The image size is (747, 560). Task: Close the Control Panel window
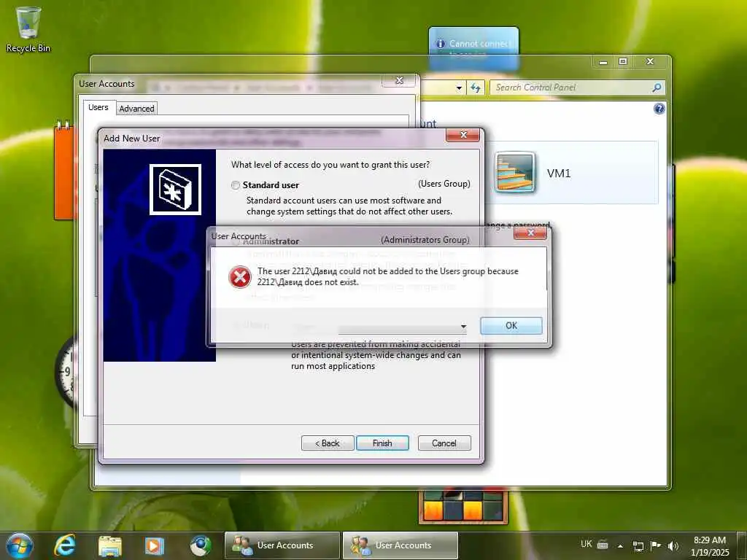650,61
